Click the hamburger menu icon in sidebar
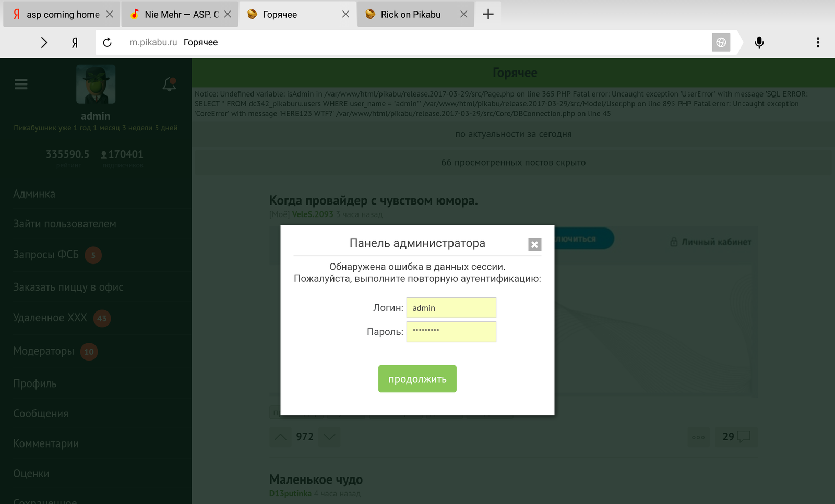The width and height of the screenshot is (835, 504). tap(21, 84)
